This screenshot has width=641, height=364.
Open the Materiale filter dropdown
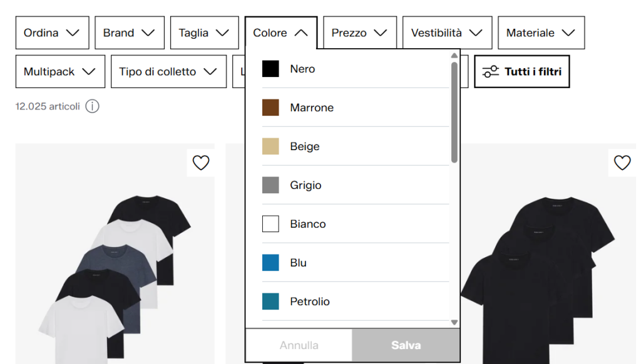pyautogui.click(x=541, y=33)
